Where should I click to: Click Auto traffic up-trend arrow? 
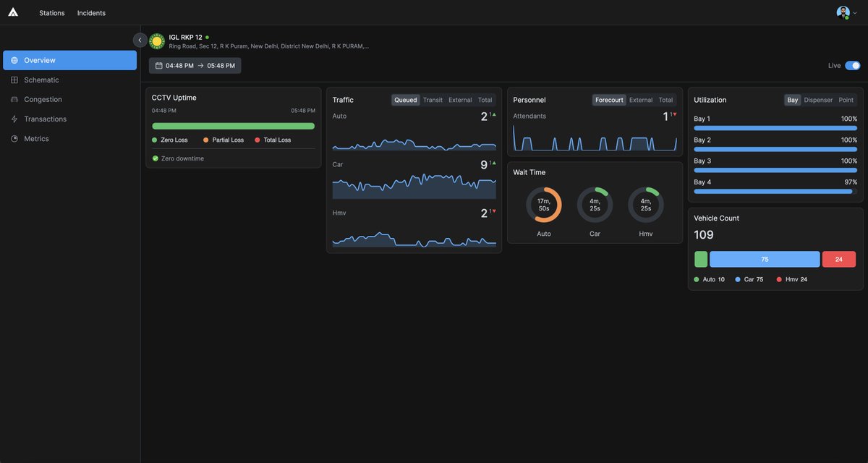[x=494, y=114]
